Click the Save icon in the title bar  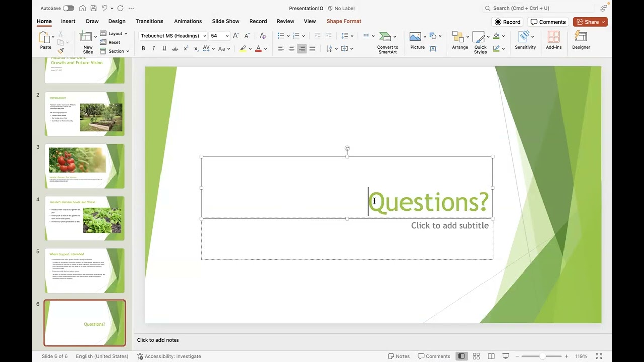coord(93,8)
